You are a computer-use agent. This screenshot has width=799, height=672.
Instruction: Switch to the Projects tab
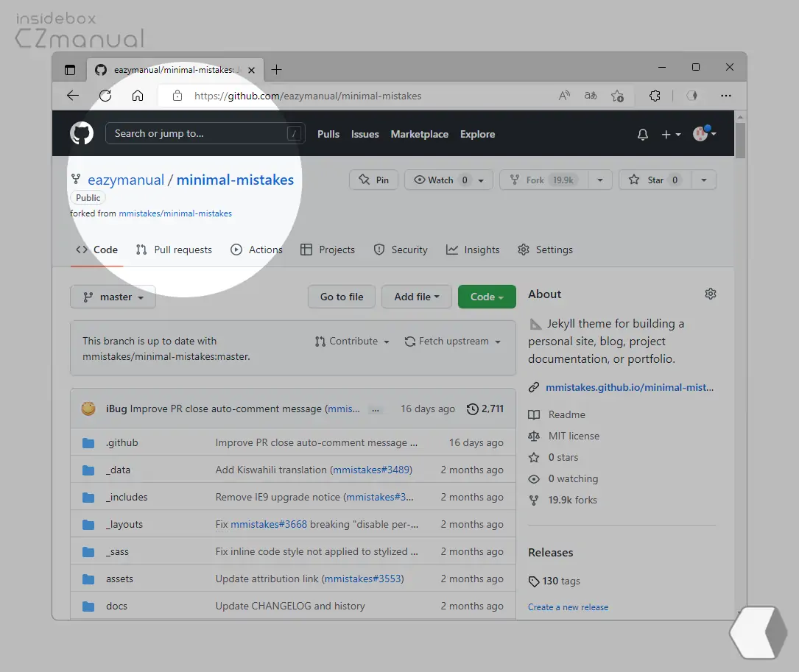coord(328,250)
